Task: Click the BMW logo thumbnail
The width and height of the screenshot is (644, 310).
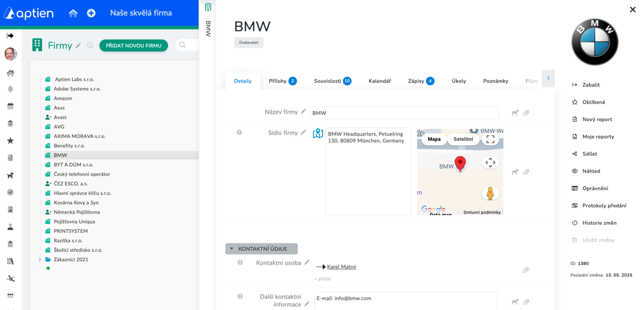Action: [595, 42]
